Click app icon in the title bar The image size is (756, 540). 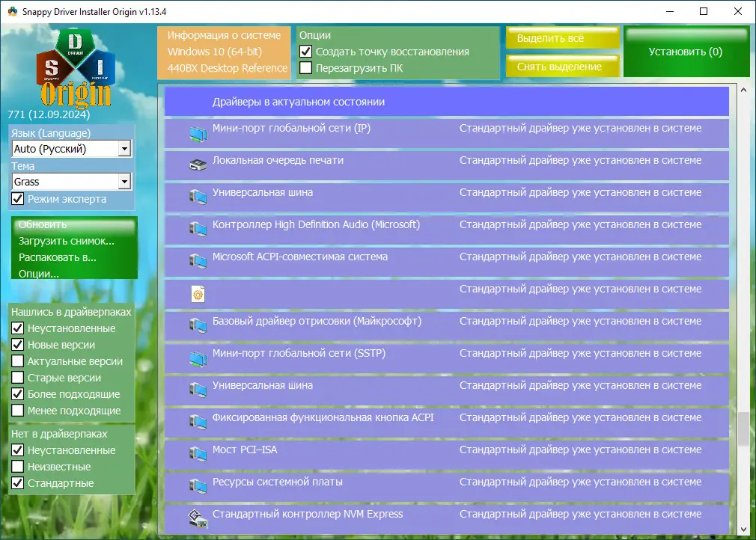(13, 11)
